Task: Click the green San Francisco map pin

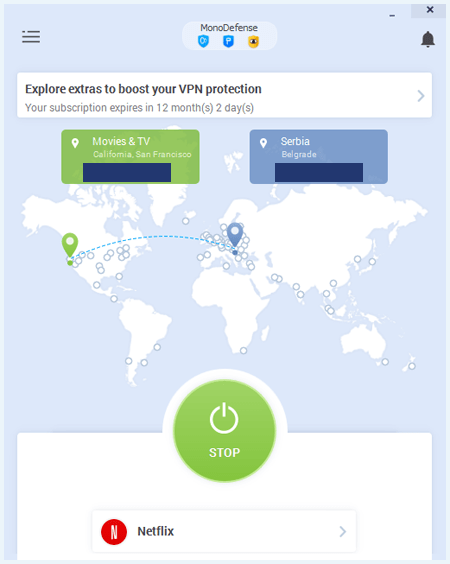Action: point(70,245)
